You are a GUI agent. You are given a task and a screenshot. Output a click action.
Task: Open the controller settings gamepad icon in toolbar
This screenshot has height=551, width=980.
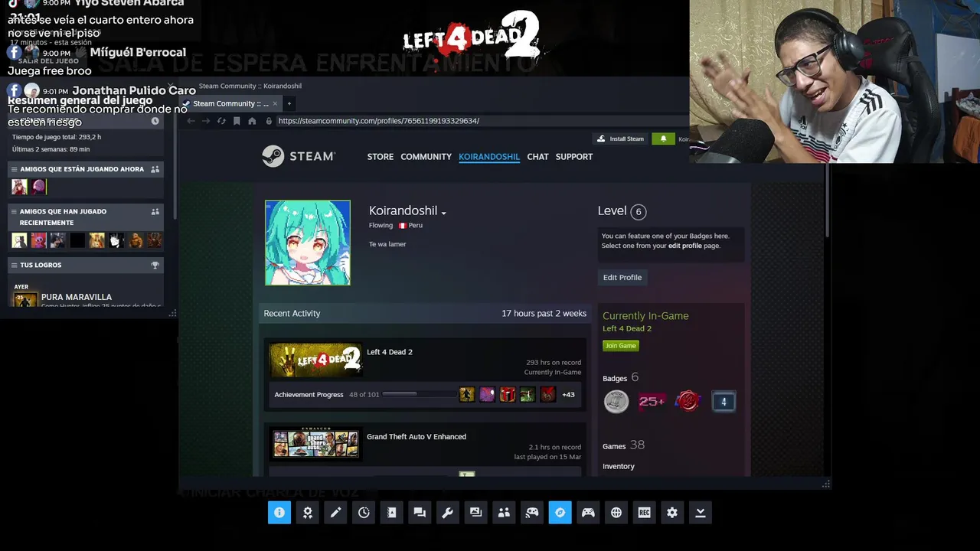click(588, 513)
